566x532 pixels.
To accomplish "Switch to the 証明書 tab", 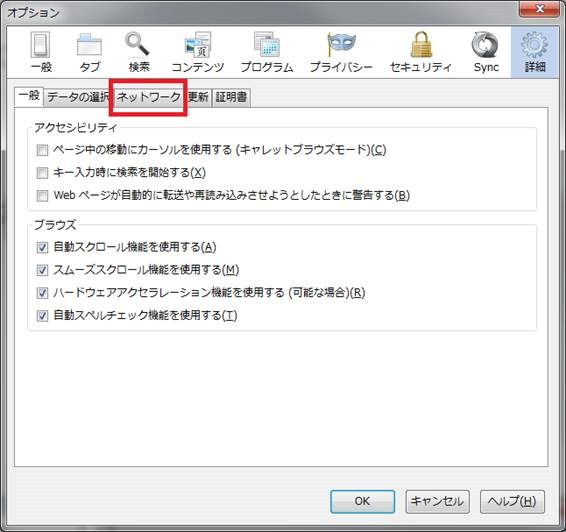I will pyautogui.click(x=231, y=97).
